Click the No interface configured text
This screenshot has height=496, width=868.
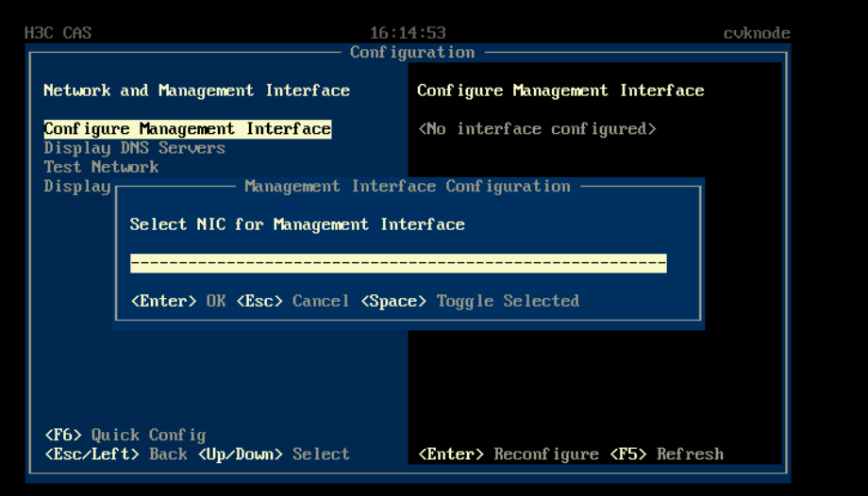pyautogui.click(x=537, y=129)
